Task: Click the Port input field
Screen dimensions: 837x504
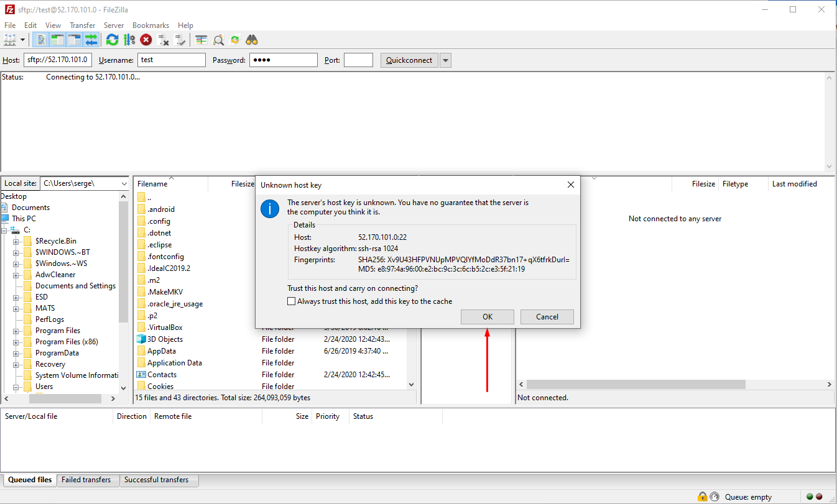Action: pos(358,60)
